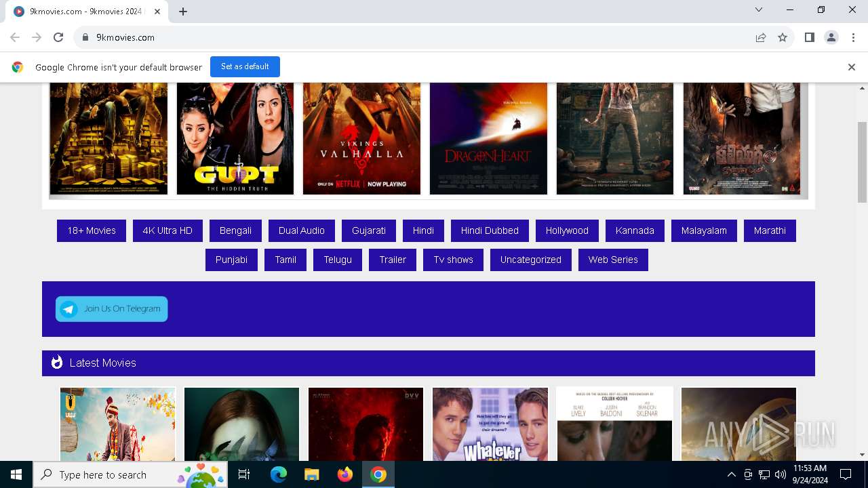Open the tab search chevron
868x488 pixels.
759,9
